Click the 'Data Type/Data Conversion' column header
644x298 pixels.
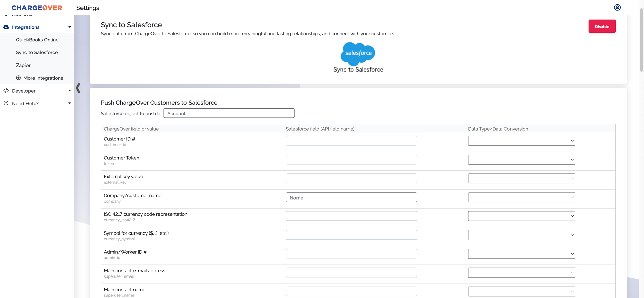tap(498, 129)
